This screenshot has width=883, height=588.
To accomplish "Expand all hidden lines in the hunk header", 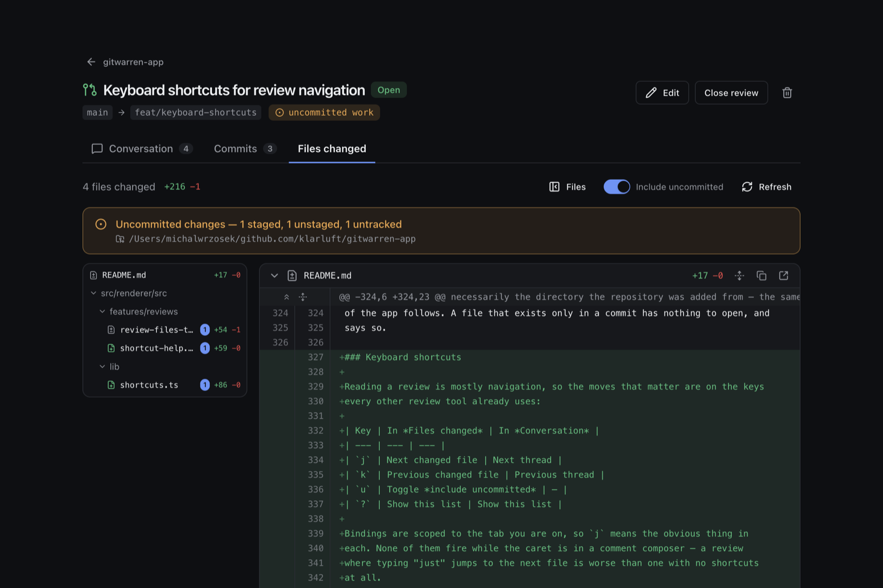I will point(303,297).
